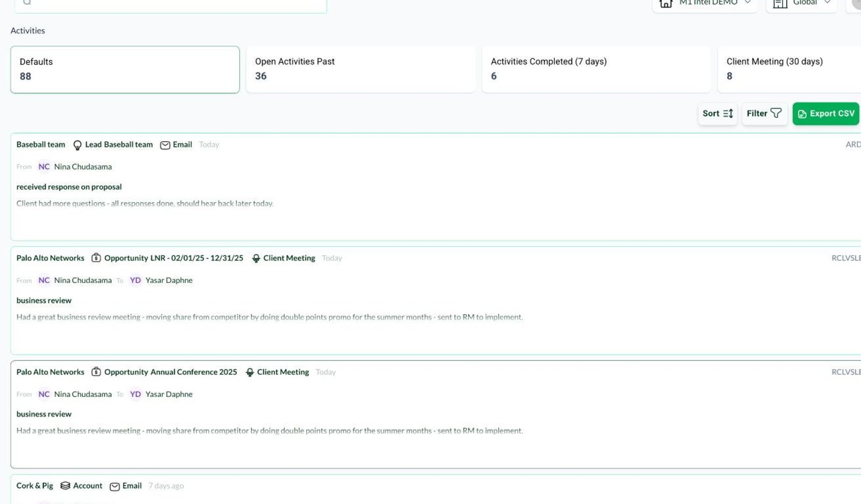Image resolution: width=861 pixels, height=504 pixels.
Task: Open the Sort options button
Action: coord(717,113)
